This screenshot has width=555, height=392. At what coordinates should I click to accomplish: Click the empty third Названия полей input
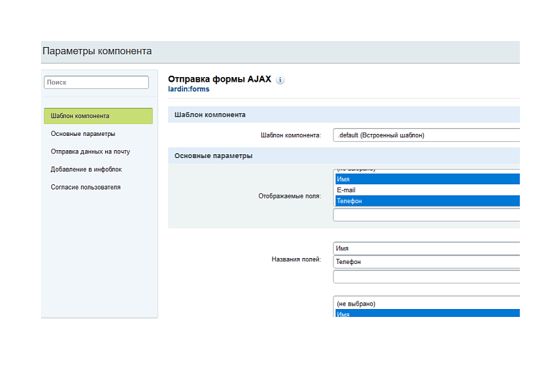(426, 277)
